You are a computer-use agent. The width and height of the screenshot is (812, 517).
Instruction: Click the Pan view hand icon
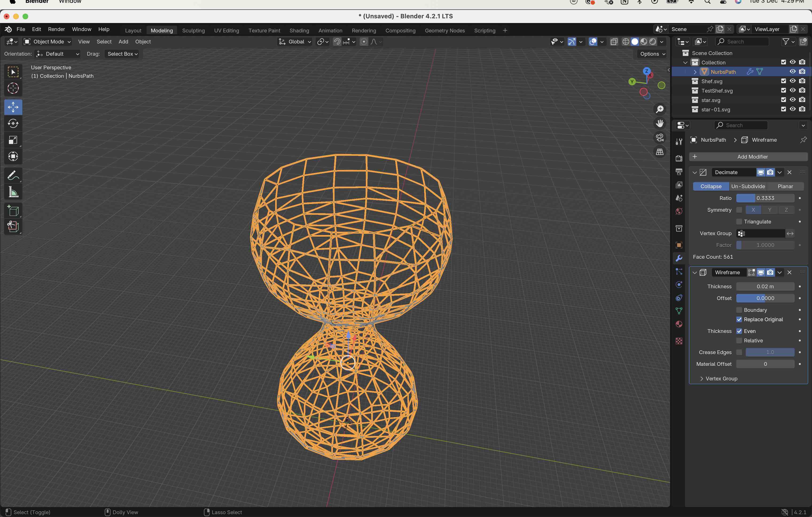[660, 123]
